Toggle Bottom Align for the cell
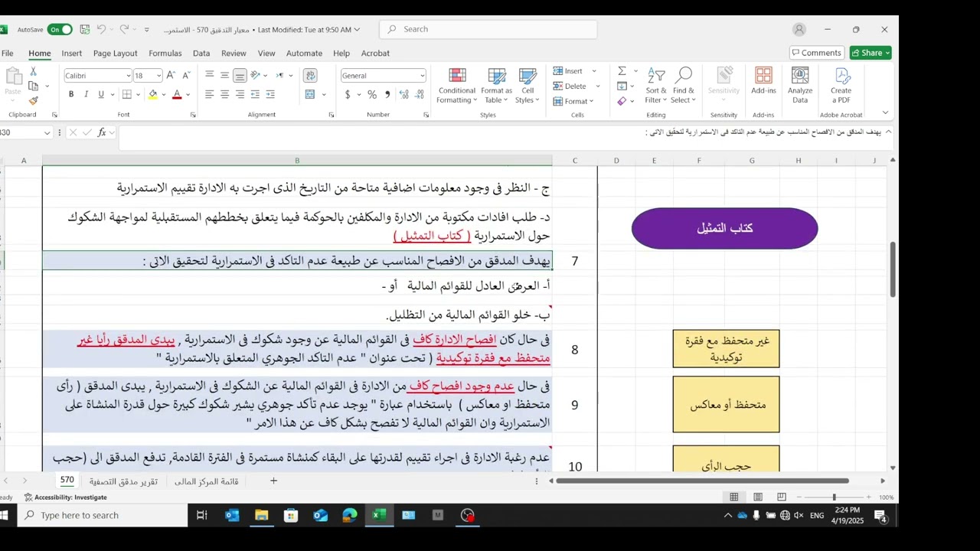980x551 pixels. [x=240, y=75]
